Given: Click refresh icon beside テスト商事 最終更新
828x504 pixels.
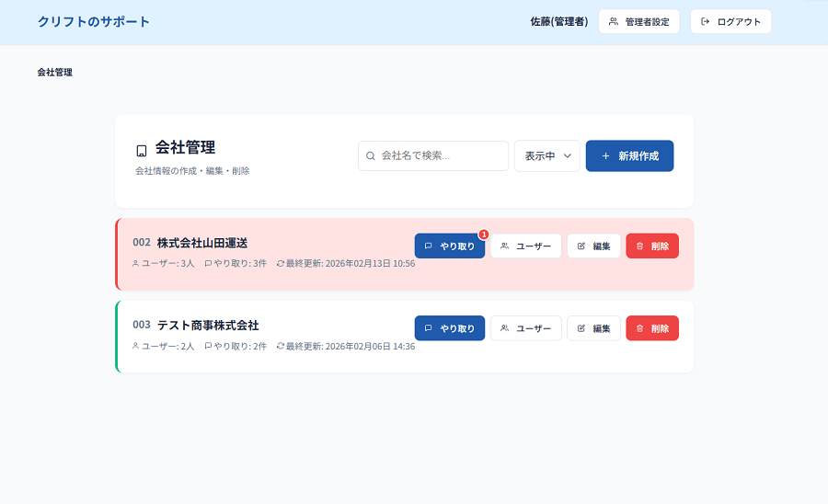Looking at the screenshot, I should [x=280, y=346].
